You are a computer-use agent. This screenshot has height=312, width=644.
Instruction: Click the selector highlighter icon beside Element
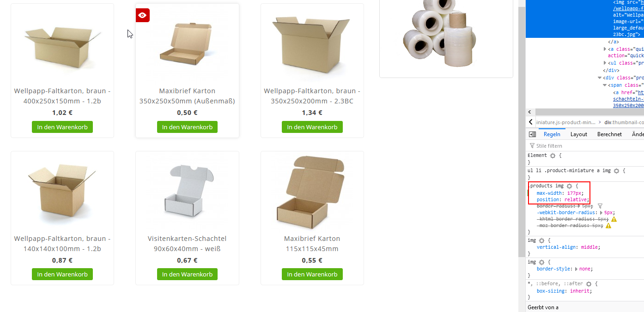(553, 156)
